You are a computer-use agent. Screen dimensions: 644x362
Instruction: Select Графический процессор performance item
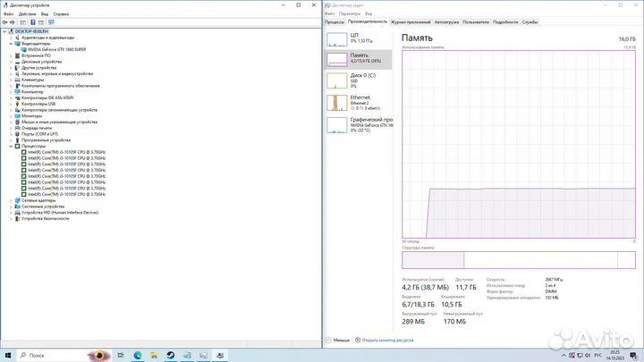[358, 125]
